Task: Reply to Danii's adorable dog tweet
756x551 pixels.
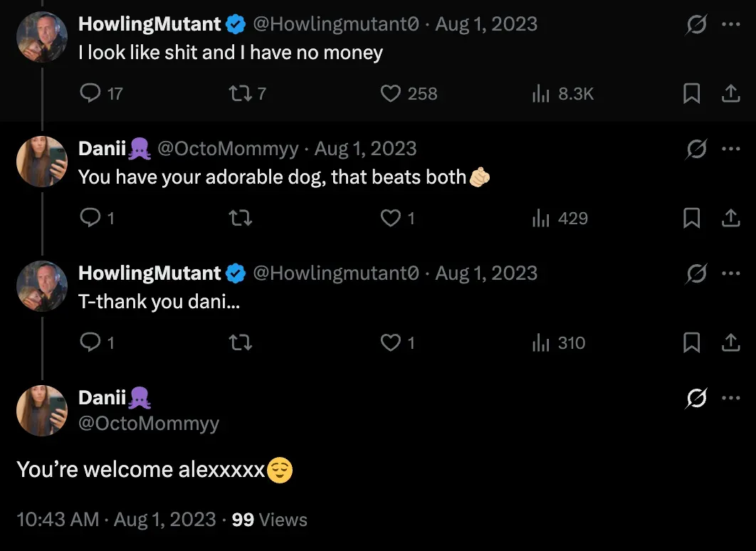Action: [90, 218]
